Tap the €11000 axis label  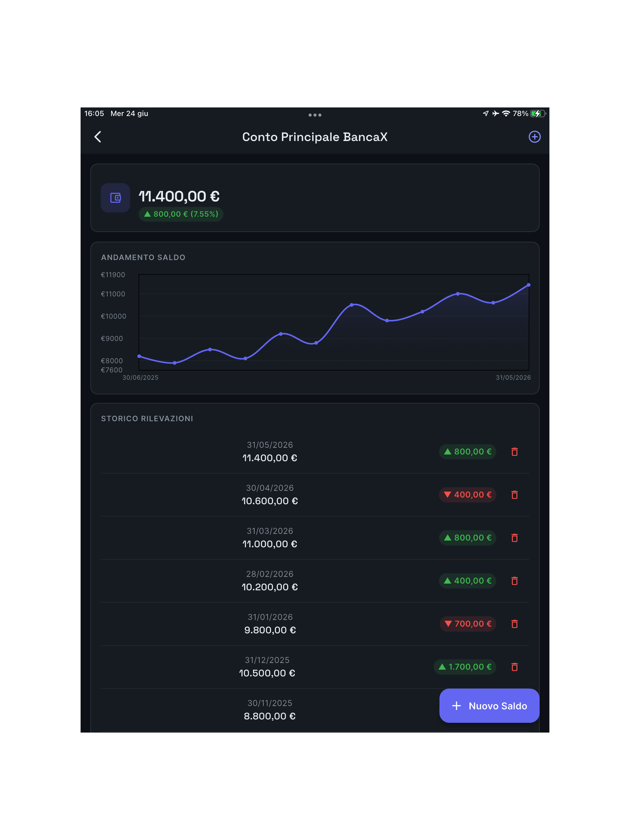(113, 294)
